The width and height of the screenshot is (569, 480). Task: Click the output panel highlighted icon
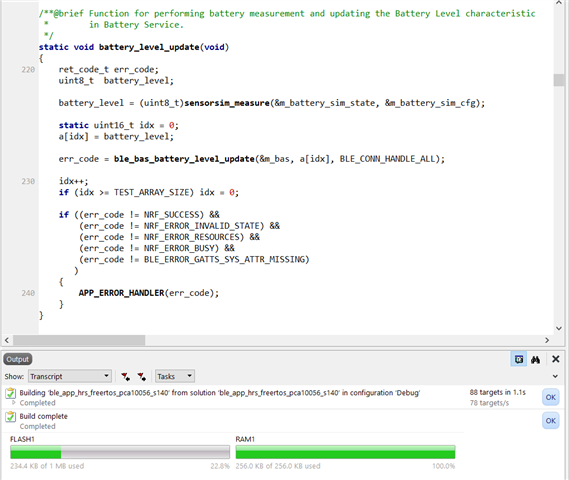[519, 359]
